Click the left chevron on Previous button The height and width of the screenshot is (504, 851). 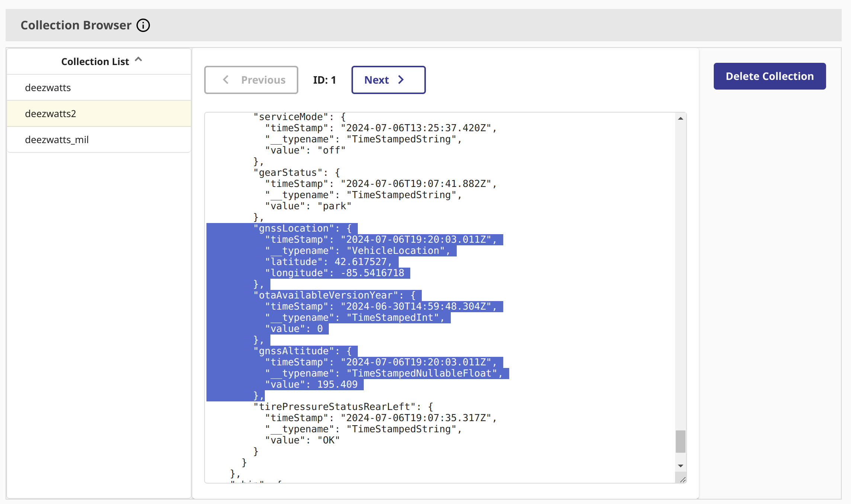click(226, 80)
